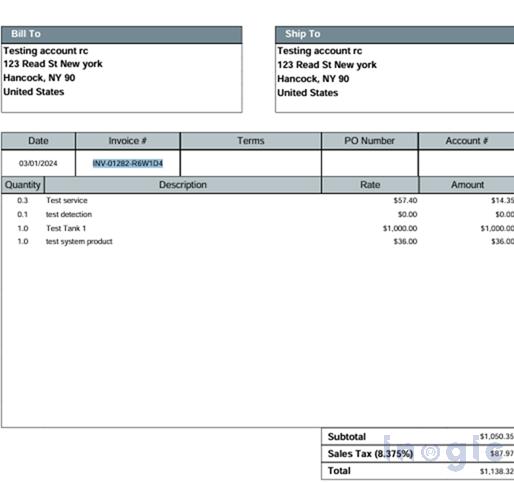
Task: Click the Test service line item
Action: pyautogui.click(x=67, y=200)
